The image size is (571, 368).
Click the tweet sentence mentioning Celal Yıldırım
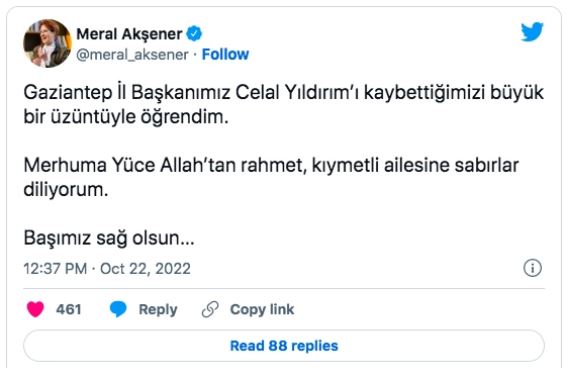[284, 105]
